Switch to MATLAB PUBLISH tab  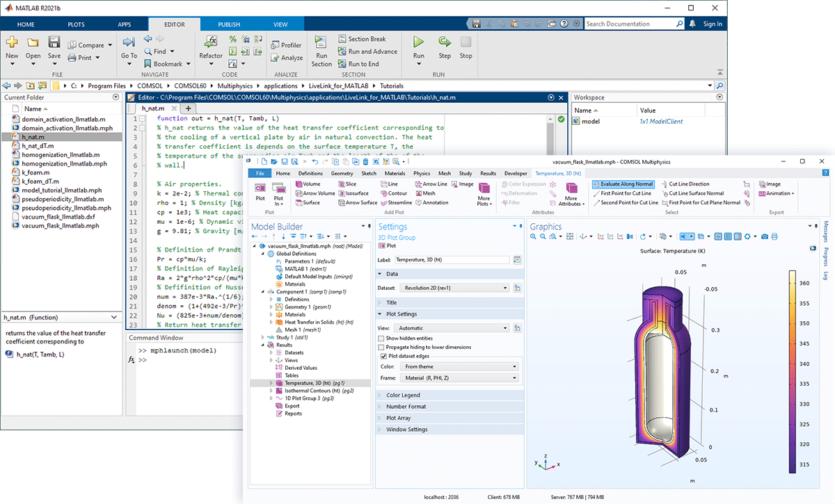point(229,24)
